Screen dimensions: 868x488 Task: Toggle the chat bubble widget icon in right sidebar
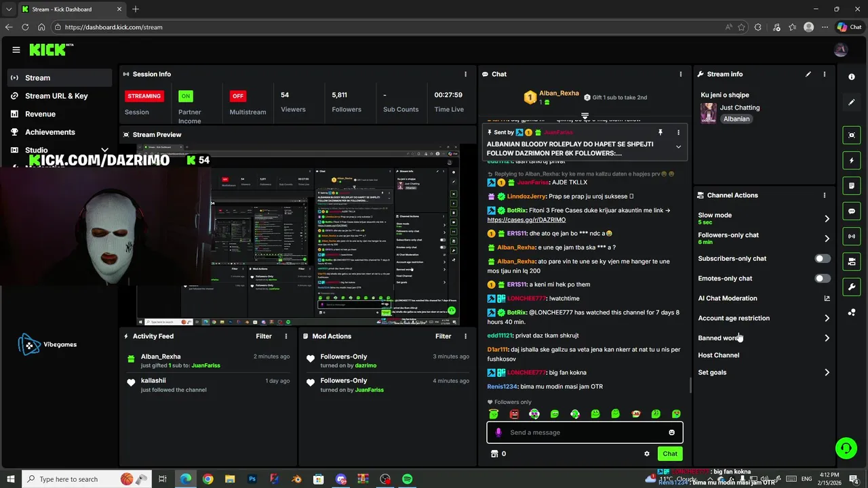click(x=852, y=211)
